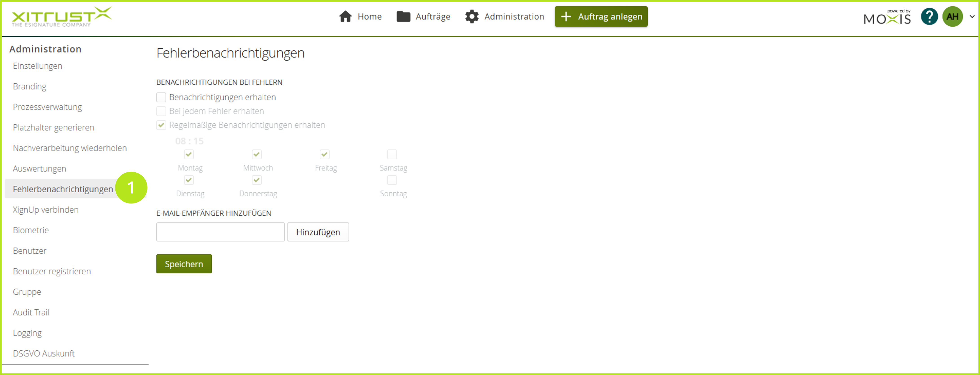
Task: Open Aufträge folder icon
Action: [403, 17]
